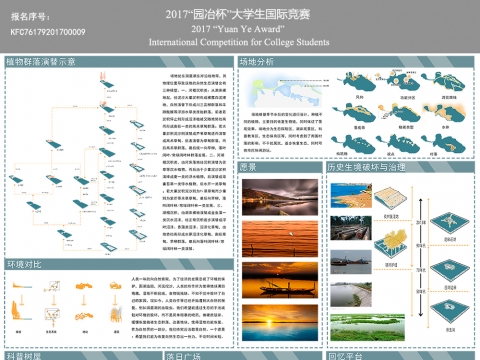
Task: Select the lake diagram with orange patch inside water
Action: tap(444, 143)
